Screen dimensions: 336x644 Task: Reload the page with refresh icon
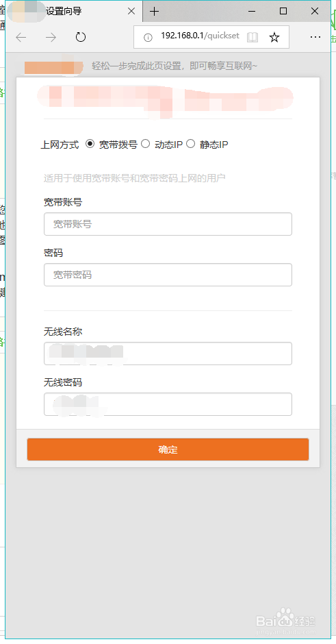coord(81,38)
